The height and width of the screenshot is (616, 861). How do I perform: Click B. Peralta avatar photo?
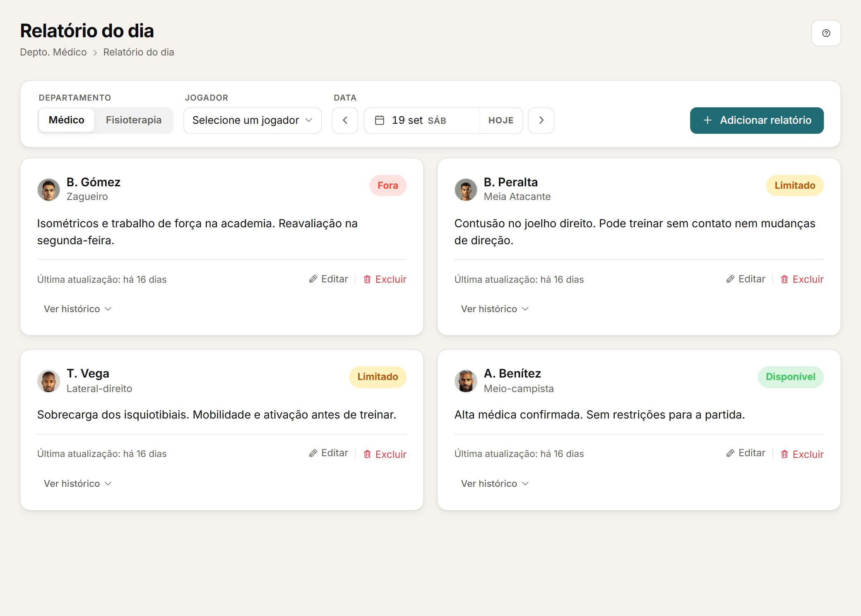click(x=466, y=190)
